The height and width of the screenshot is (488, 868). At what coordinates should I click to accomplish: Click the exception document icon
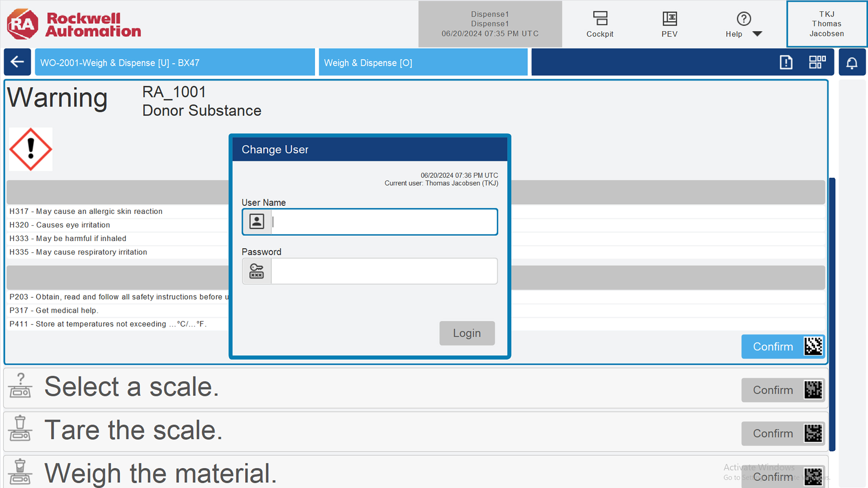(x=786, y=63)
